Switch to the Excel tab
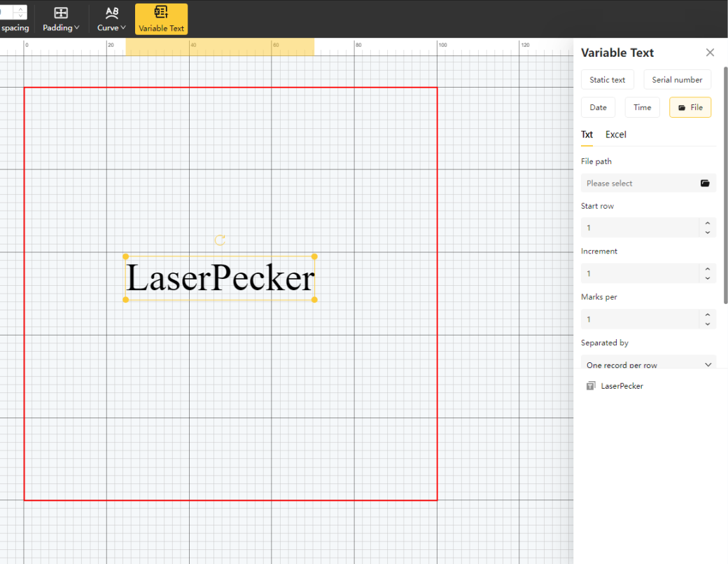This screenshot has height=564, width=728. point(615,135)
